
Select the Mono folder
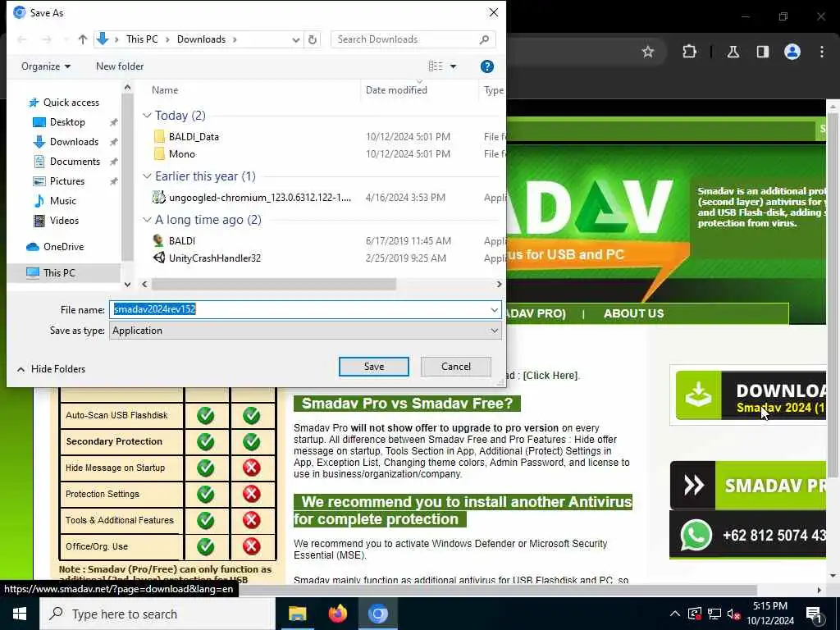[x=181, y=154]
